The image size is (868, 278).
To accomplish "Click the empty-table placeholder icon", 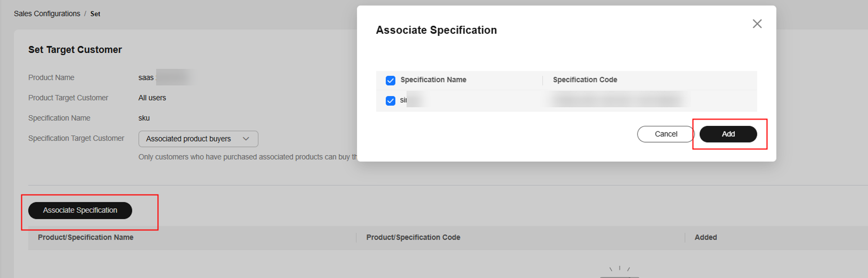I will click(x=620, y=272).
